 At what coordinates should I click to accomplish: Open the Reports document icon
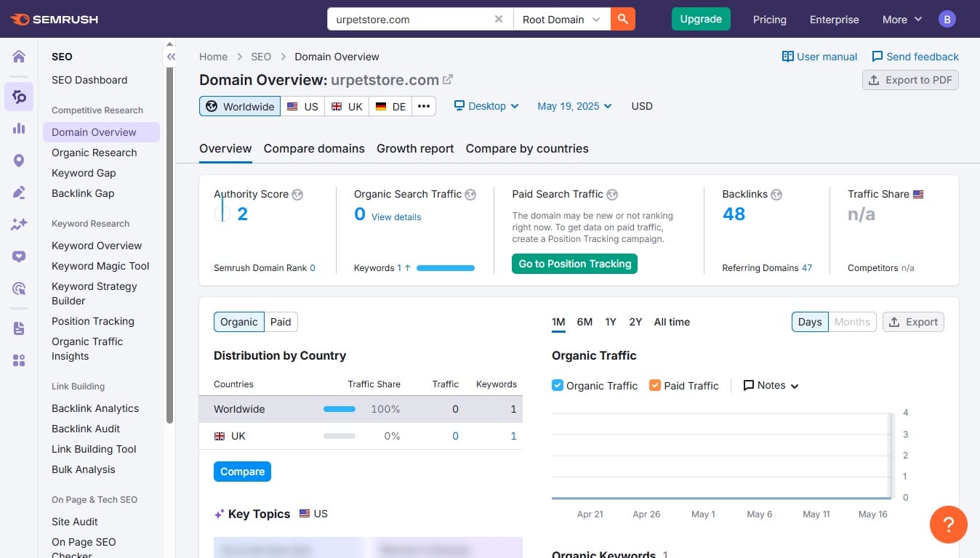(x=19, y=328)
